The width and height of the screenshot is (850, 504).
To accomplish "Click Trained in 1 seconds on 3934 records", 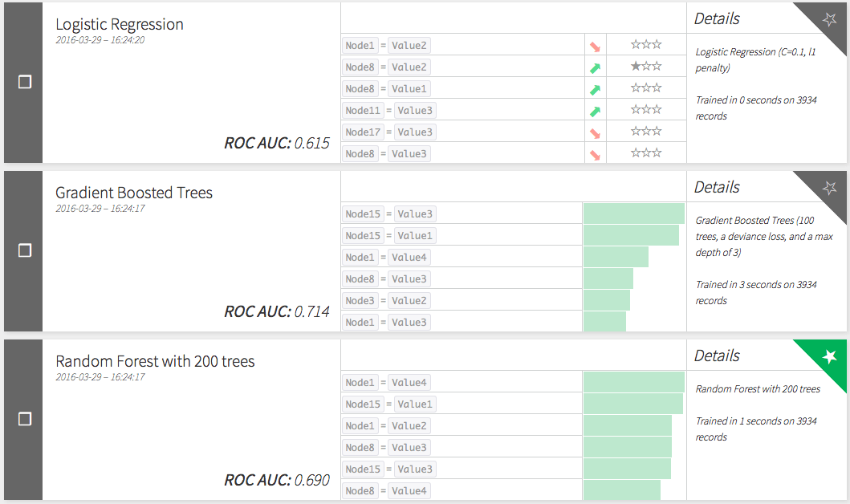I will (756, 429).
